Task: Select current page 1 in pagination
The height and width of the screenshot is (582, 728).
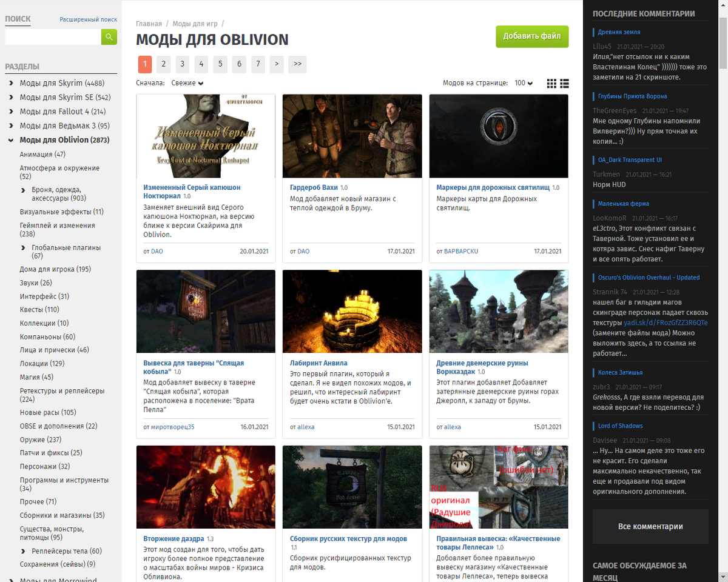Action: point(144,64)
